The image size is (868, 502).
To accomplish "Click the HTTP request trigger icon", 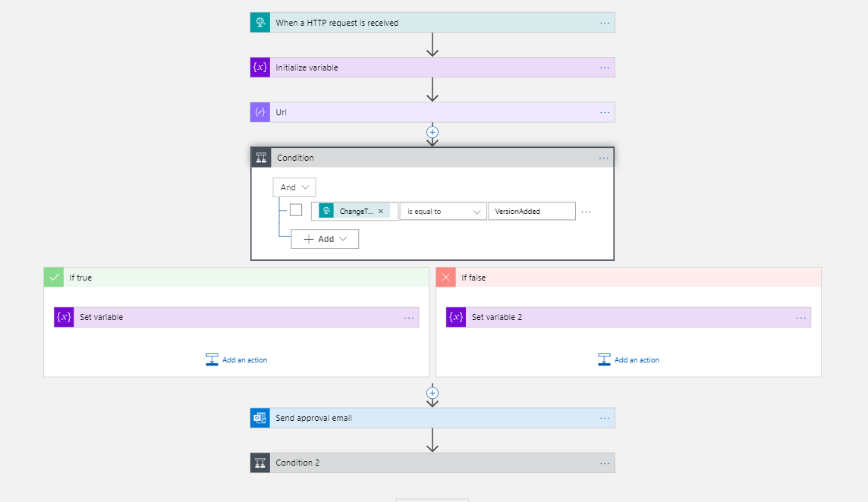I will 260,23.
